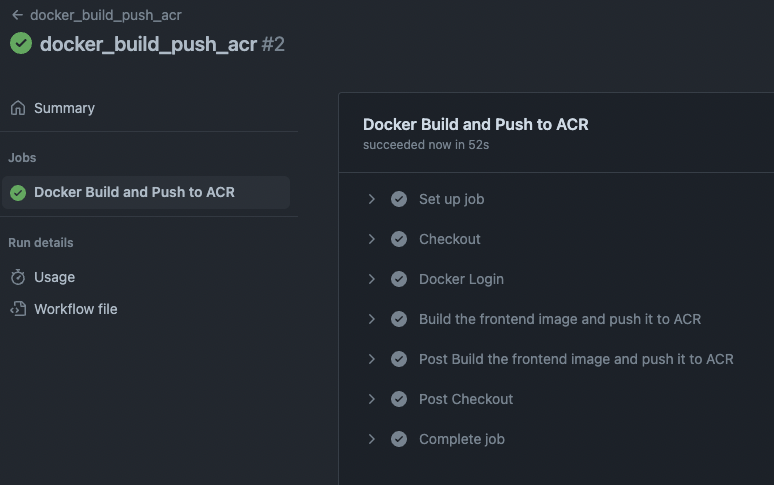Select Docker Build and Push to ACR job

(x=134, y=192)
